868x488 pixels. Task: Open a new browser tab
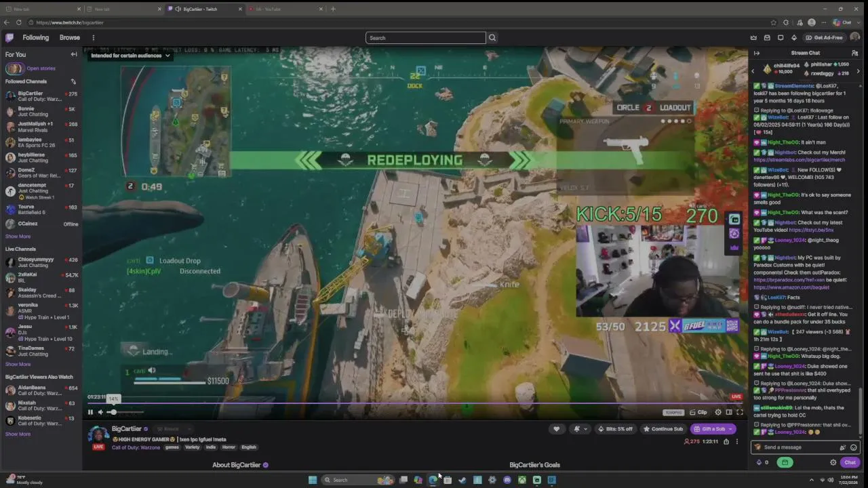click(333, 9)
